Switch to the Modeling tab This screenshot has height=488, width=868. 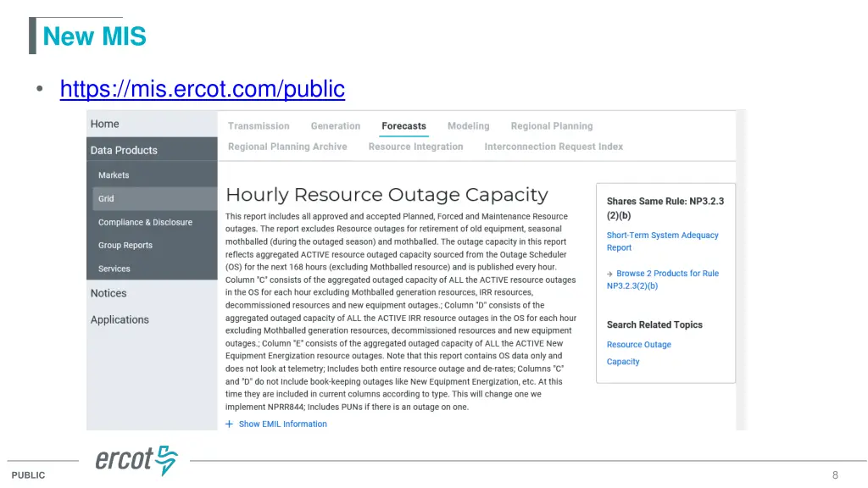point(468,126)
